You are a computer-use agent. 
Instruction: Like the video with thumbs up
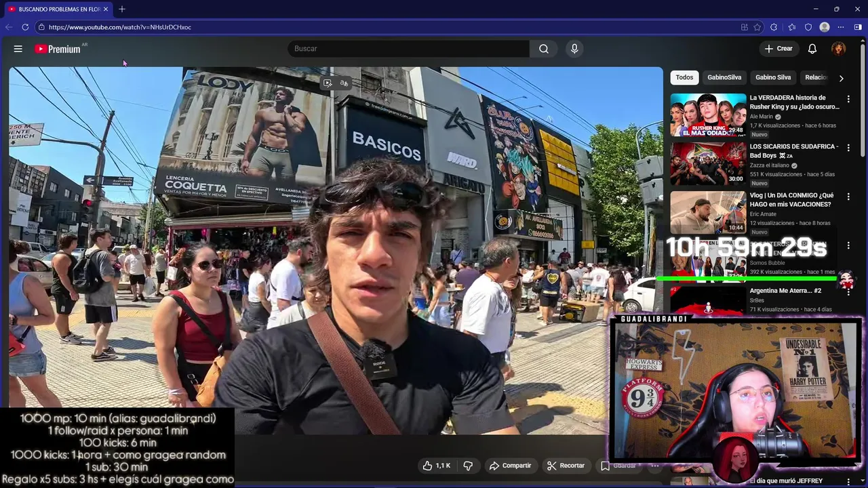[x=437, y=466]
